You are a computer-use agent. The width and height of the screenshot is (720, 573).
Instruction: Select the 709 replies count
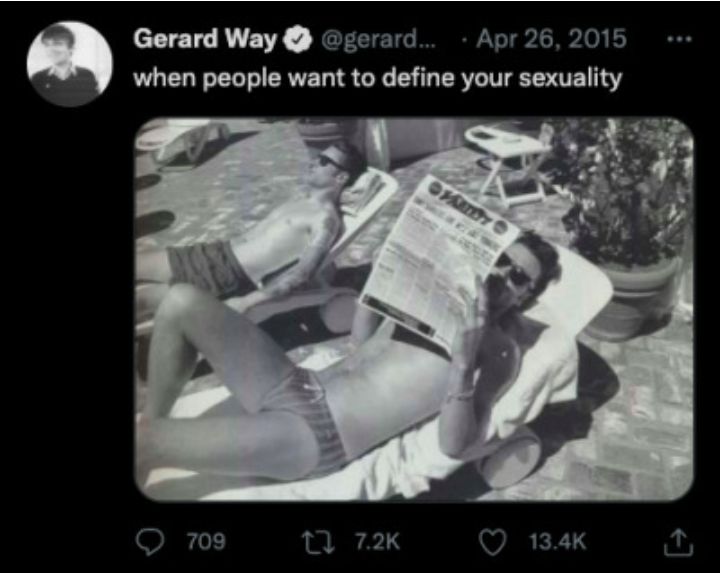click(x=206, y=541)
